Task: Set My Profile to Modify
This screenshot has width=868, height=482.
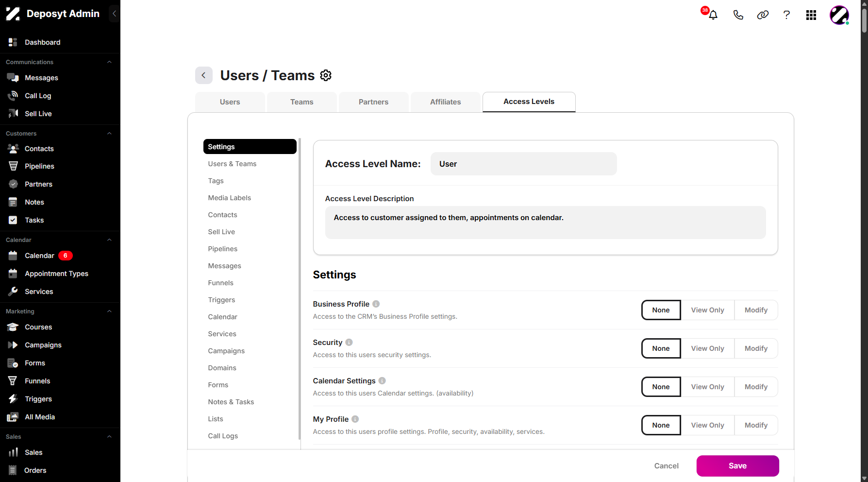Action: 756,425
